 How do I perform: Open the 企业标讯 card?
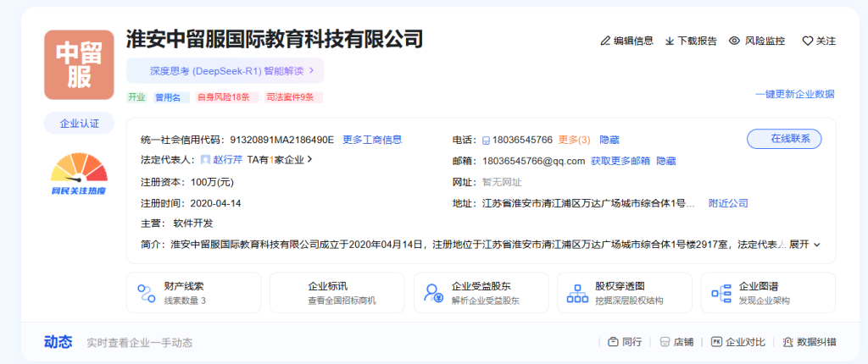tap(337, 293)
